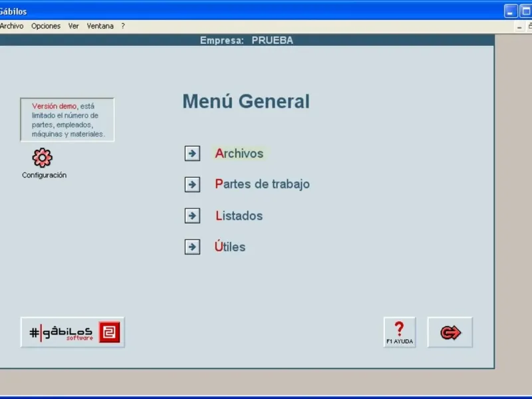The width and height of the screenshot is (532, 399).
Task: Select the Listados entry
Action: pyautogui.click(x=239, y=215)
